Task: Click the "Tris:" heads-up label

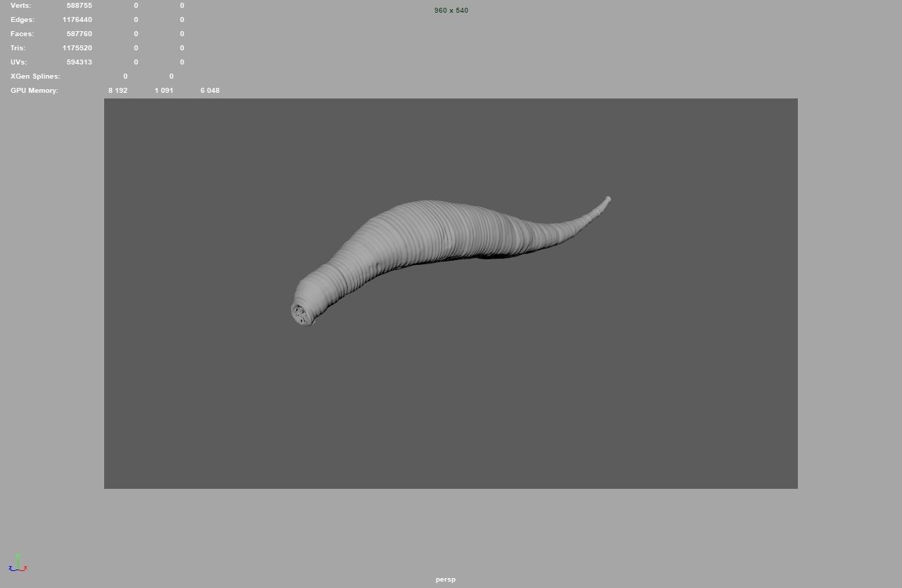Action: tap(18, 48)
